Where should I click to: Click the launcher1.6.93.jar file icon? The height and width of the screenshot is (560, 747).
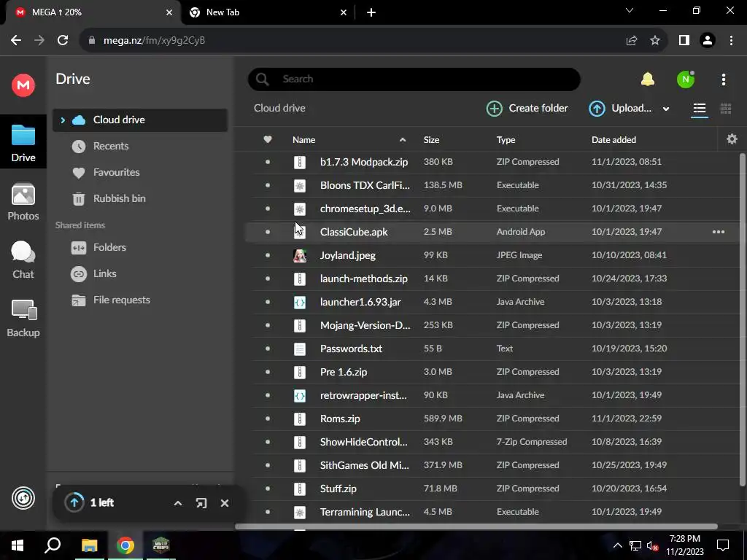pyautogui.click(x=299, y=302)
